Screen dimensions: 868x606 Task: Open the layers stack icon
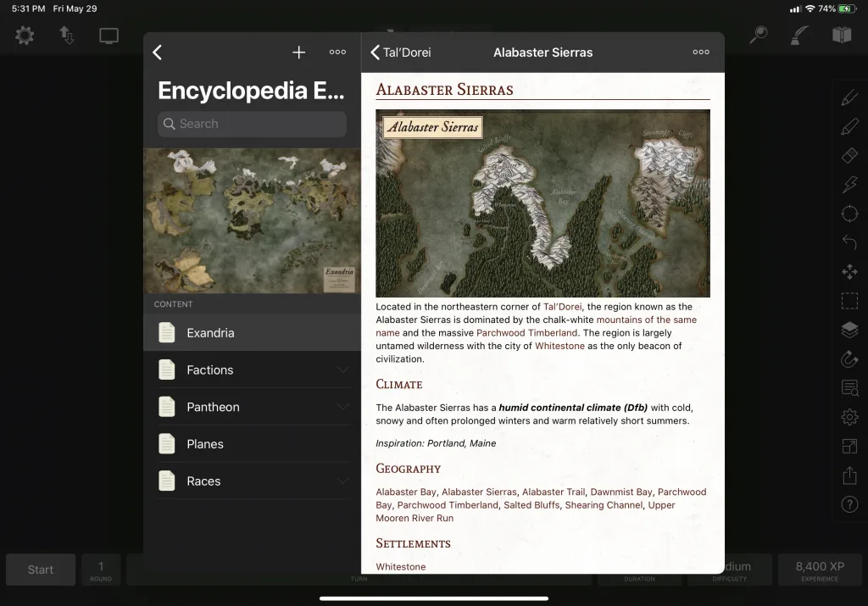point(849,330)
